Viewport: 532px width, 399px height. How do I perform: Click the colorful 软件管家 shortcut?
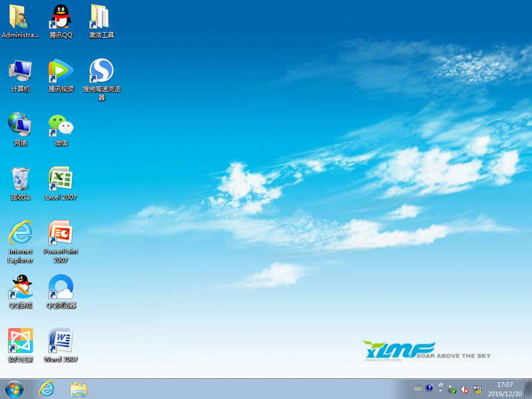(x=21, y=341)
